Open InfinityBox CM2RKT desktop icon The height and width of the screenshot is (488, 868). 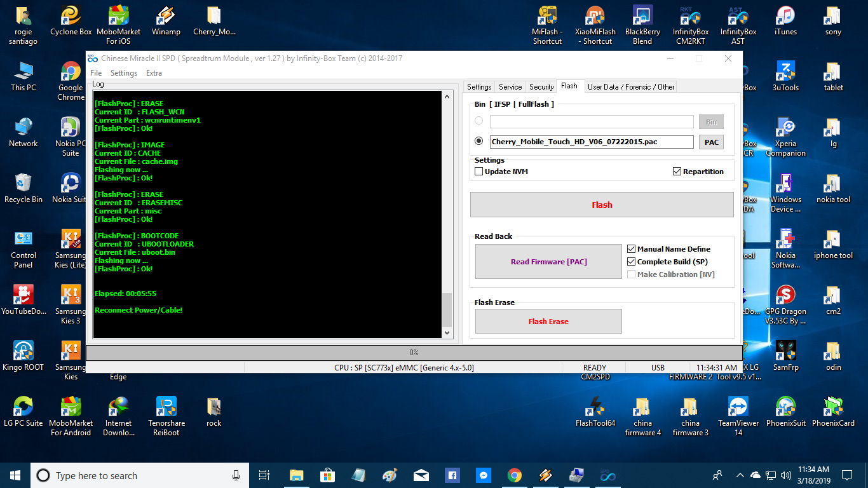click(690, 25)
